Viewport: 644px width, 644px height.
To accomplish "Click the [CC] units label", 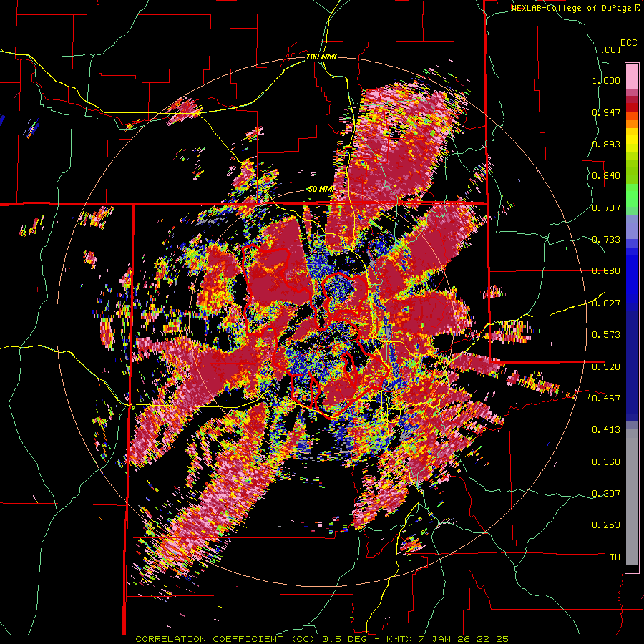I will tap(610, 49).
